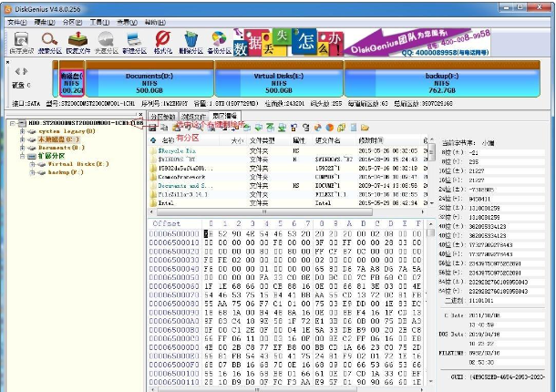
Task: Expand the 本地磁盘(C:) tree node
Action: [x=23, y=139]
